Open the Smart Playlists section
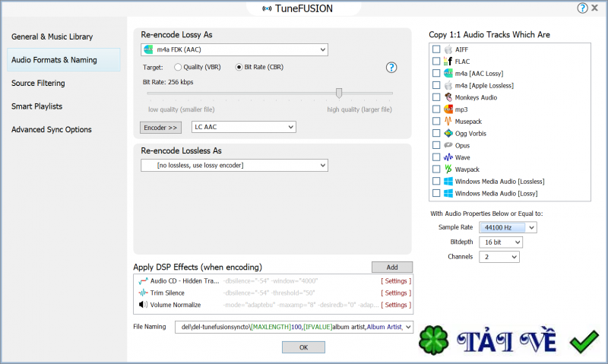Viewport: 608px width, 364px height. tap(36, 106)
